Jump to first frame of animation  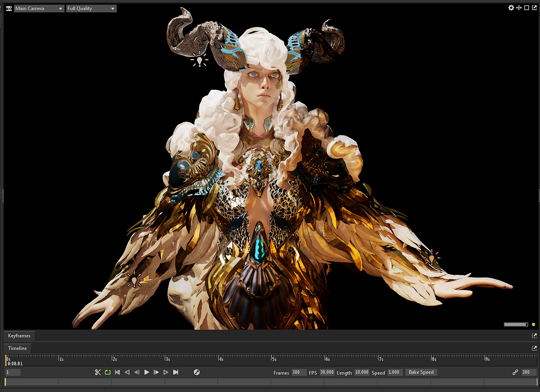point(117,372)
